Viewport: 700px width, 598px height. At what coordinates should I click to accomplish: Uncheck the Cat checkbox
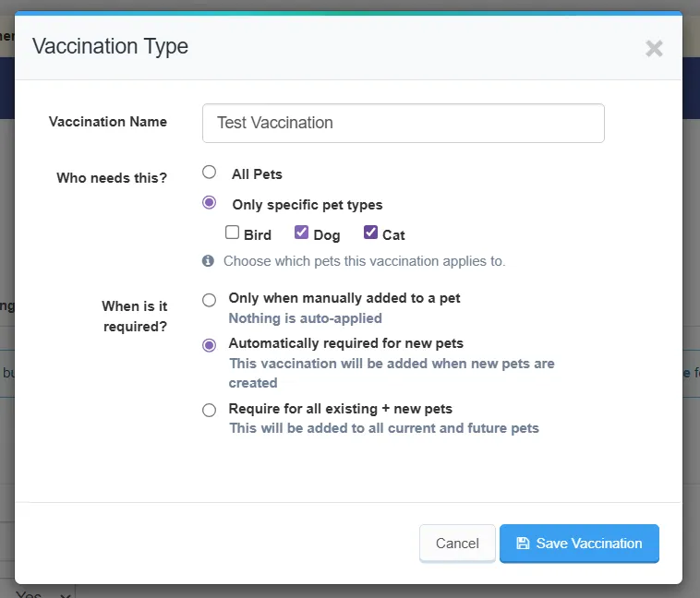tap(370, 232)
